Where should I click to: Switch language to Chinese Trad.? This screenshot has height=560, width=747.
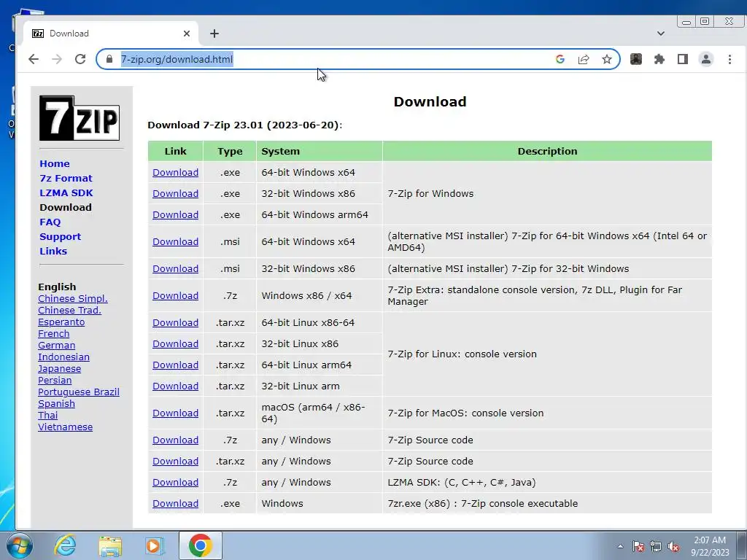tap(69, 310)
